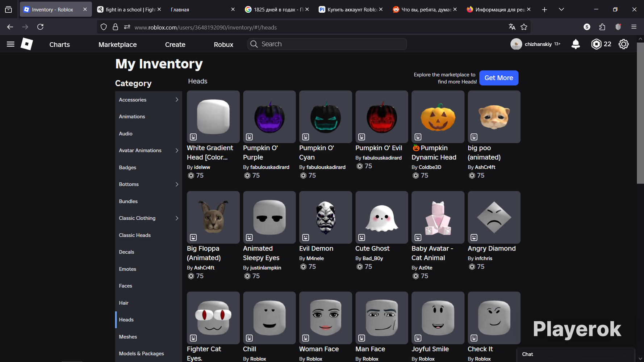Open a new browser tab
The image size is (644, 362).
544,9
